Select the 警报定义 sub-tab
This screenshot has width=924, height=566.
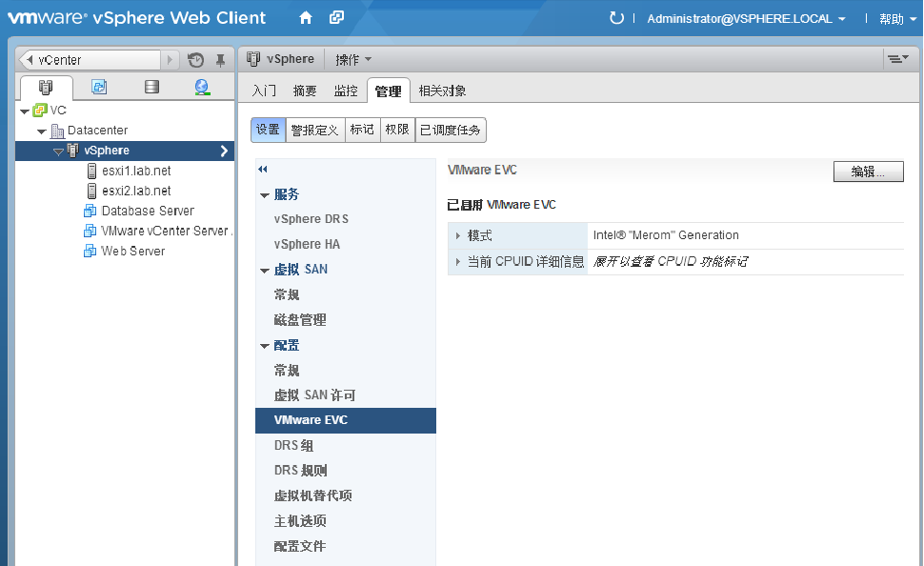tap(314, 130)
